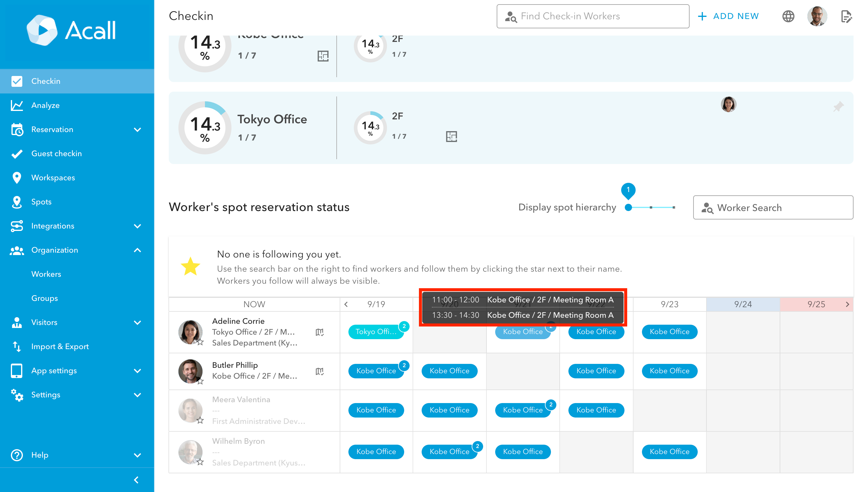Screen dimensions: 868x492
Task: Go to Workers under Organization
Action: coord(46,274)
